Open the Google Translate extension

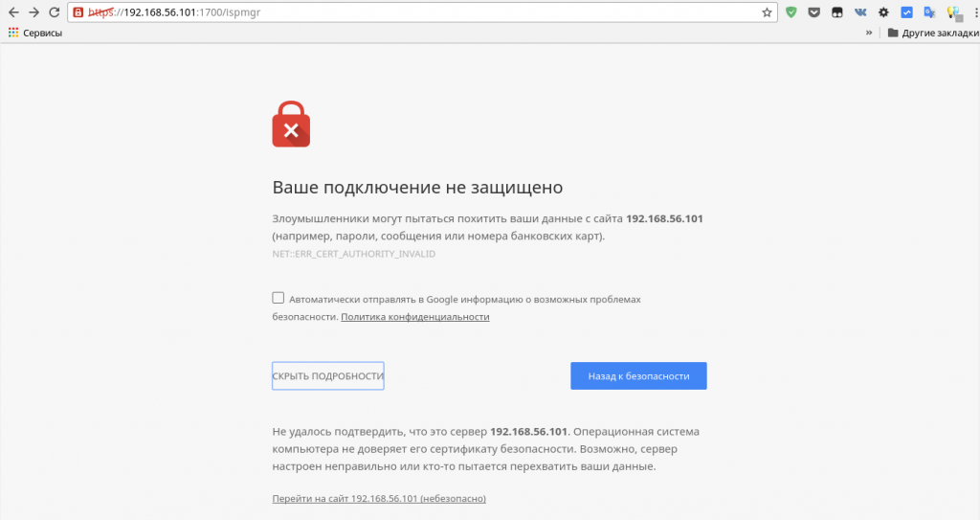tap(929, 13)
